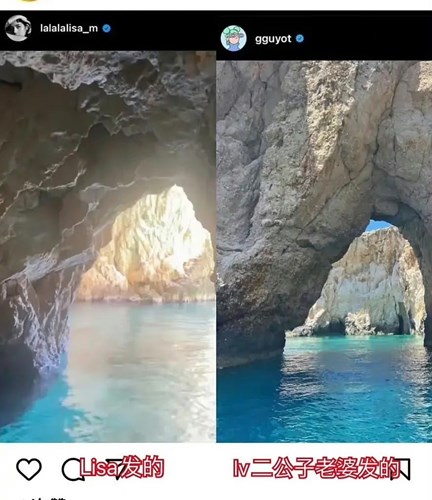
Task: Select the red "Lisa发的" caption text
Action: coord(122,467)
